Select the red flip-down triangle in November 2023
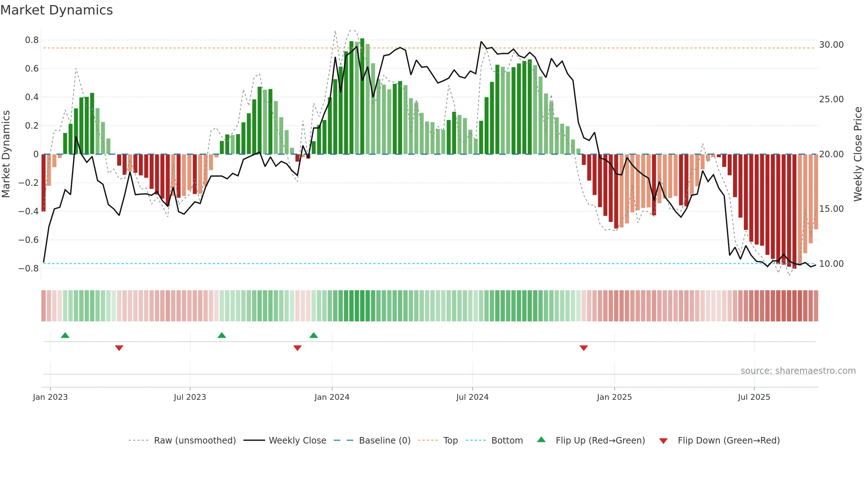 [x=297, y=348]
